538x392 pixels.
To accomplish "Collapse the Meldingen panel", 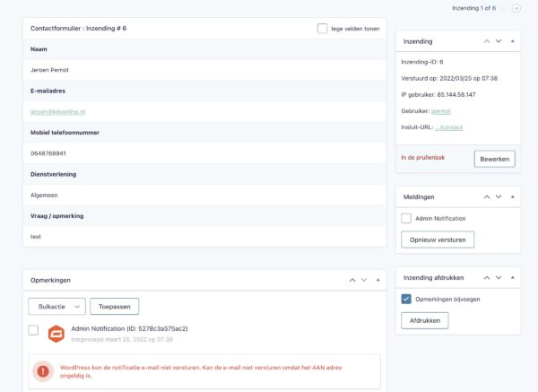I will coord(512,196).
